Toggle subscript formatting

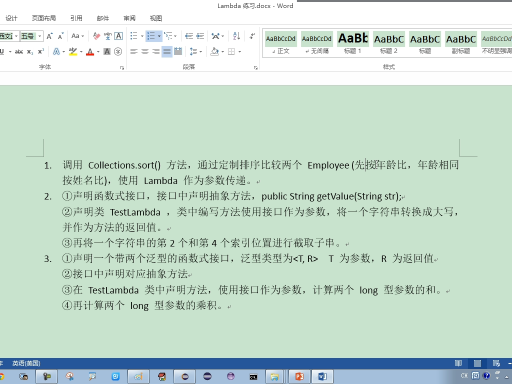[x=30, y=52]
